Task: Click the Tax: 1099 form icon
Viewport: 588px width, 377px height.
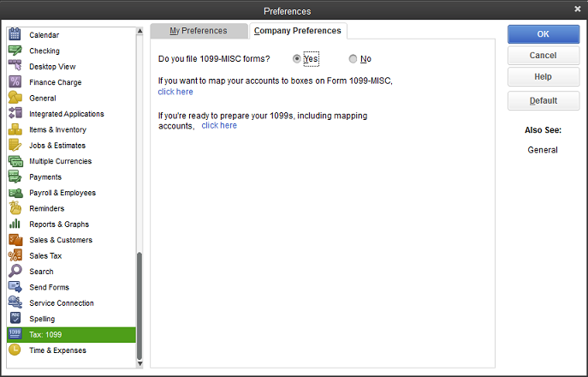Action: click(x=15, y=334)
